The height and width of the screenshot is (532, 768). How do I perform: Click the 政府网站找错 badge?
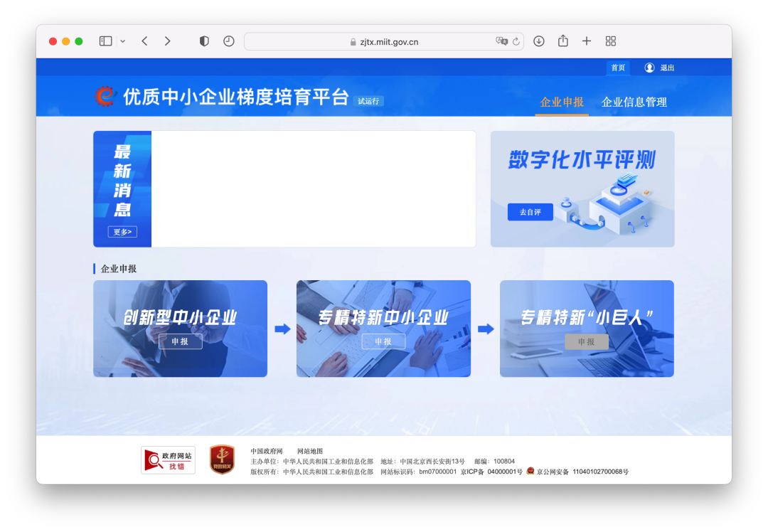click(168, 460)
